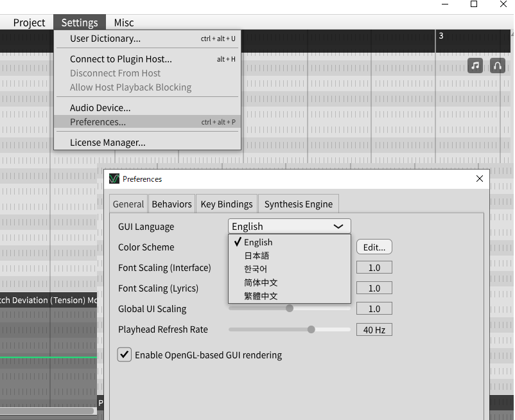Adjust the Playhead Refresh Rate slider handle
Screen dimensions: 515x420
[x=311, y=329]
